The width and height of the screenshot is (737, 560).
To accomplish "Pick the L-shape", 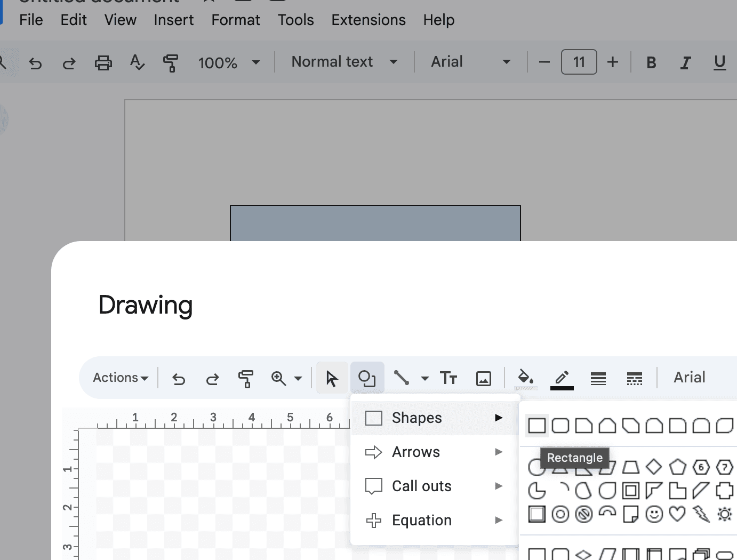I will 677,491.
